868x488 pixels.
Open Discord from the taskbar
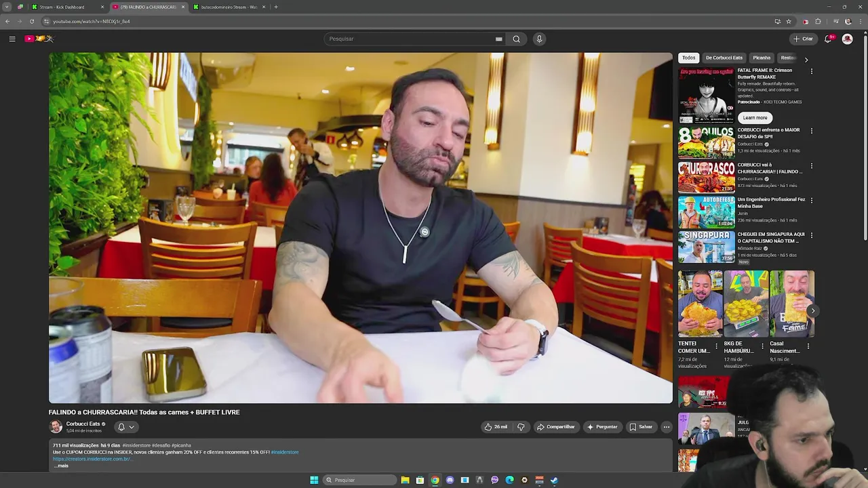pyautogui.click(x=450, y=480)
